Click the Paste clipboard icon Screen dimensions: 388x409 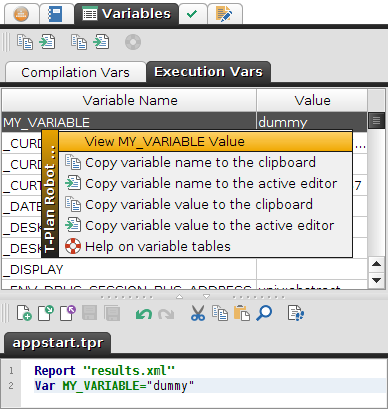pyautogui.click(x=242, y=313)
